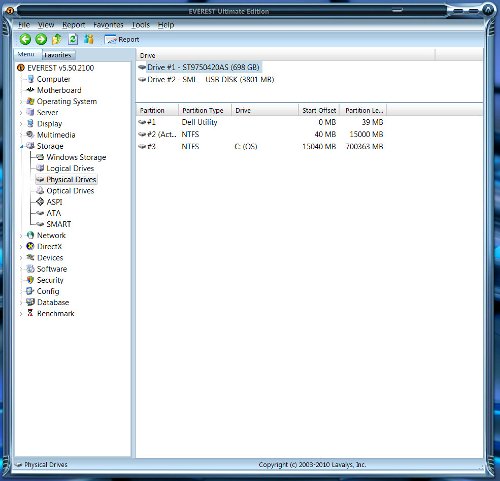The width and height of the screenshot is (500, 481).
Task: Click the Drive column header in partition table
Action: point(265,110)
